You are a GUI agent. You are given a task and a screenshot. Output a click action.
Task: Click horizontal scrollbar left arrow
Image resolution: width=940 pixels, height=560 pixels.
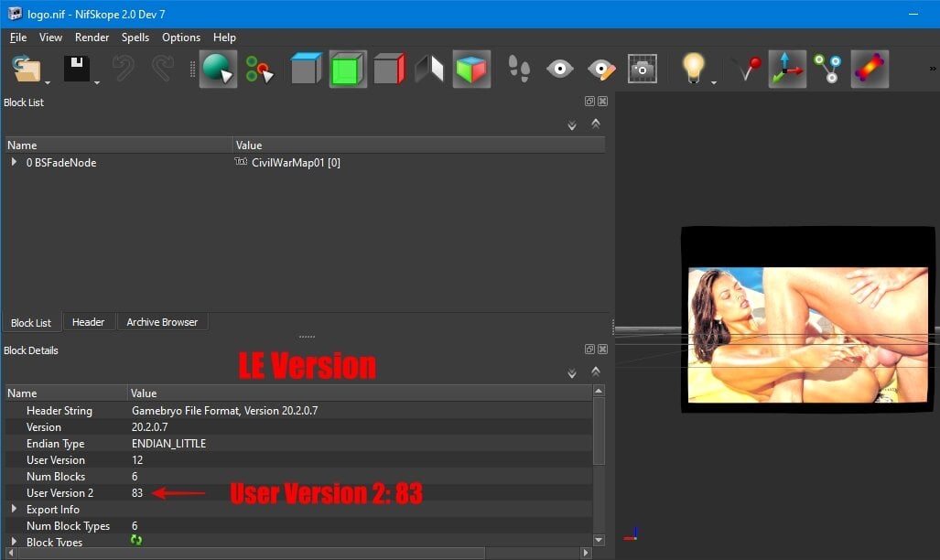coord(11,553)
